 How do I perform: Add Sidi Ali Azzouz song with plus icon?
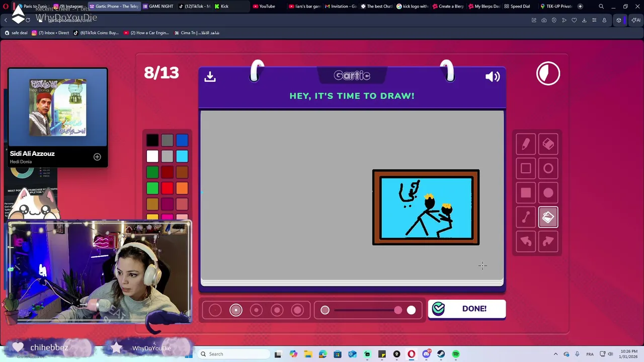(x=97, y=157)
